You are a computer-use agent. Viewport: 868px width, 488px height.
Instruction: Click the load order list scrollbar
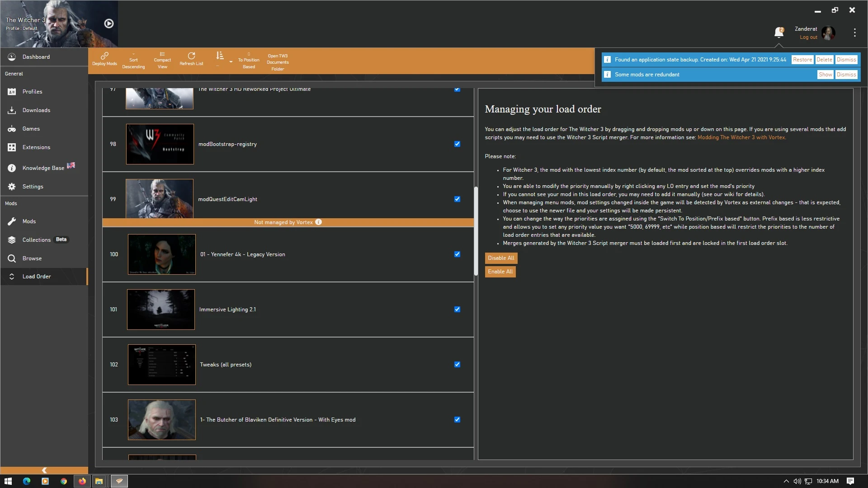[x=476, y=231]
